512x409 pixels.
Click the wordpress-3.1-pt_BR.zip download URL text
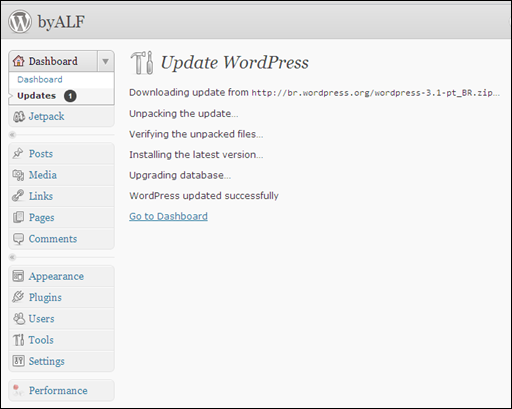point(375,93)
